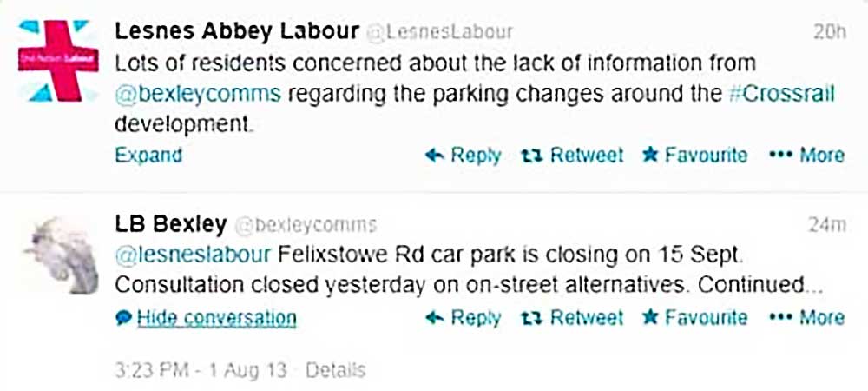Click the 24m timestamp on Bexley tweet
Screen dimensions: 868x391
point(827,226)
